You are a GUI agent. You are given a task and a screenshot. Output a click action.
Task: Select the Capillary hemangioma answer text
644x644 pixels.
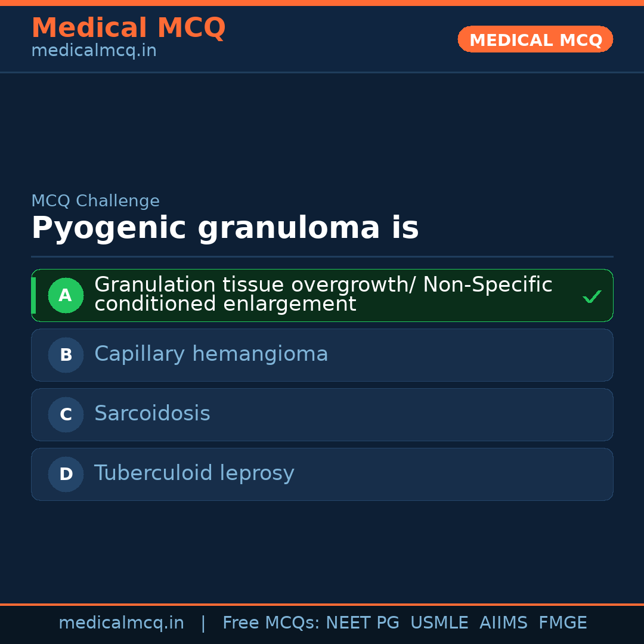pyautogui.click(x=211, y=354)
